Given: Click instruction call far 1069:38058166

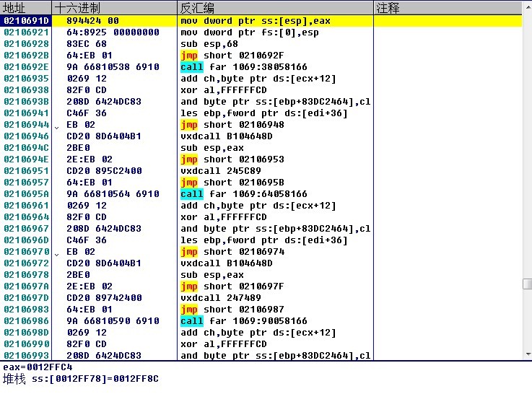Looking at the screenshot, I should coord(244,67).
